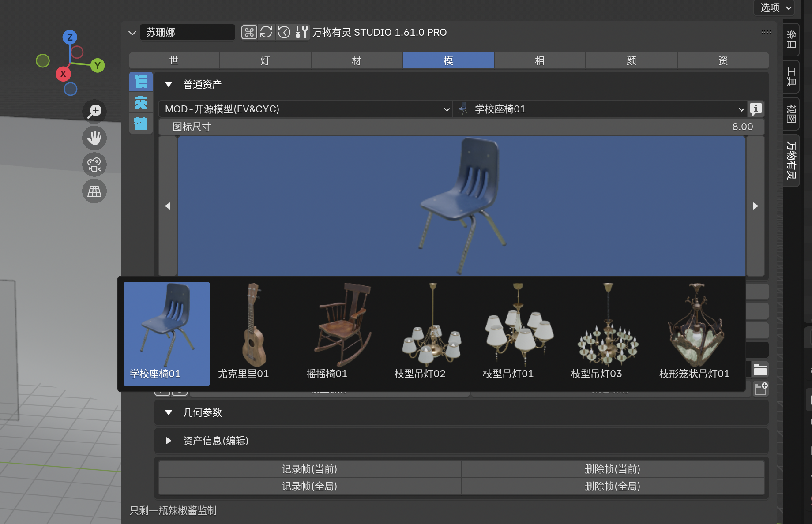Click the Z axis on navigation gizmo
This screenshot has height=524, width=812.
click(x=70, y=37)
